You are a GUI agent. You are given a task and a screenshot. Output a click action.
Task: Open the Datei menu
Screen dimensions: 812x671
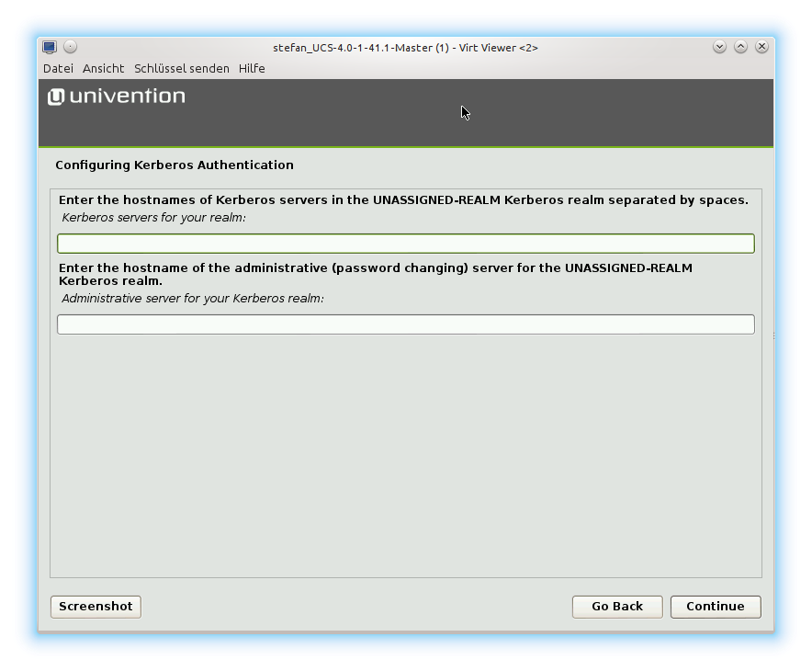click(58, 69)
